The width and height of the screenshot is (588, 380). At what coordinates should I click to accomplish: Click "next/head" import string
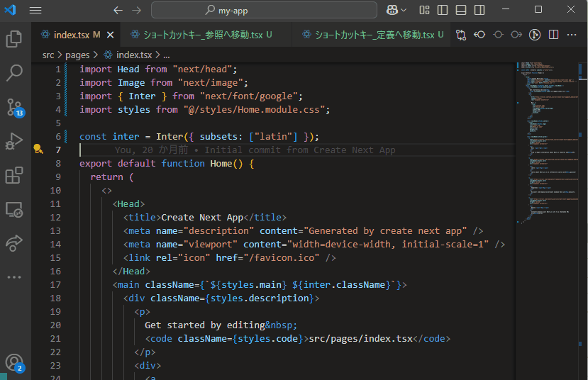pos(202,69)
